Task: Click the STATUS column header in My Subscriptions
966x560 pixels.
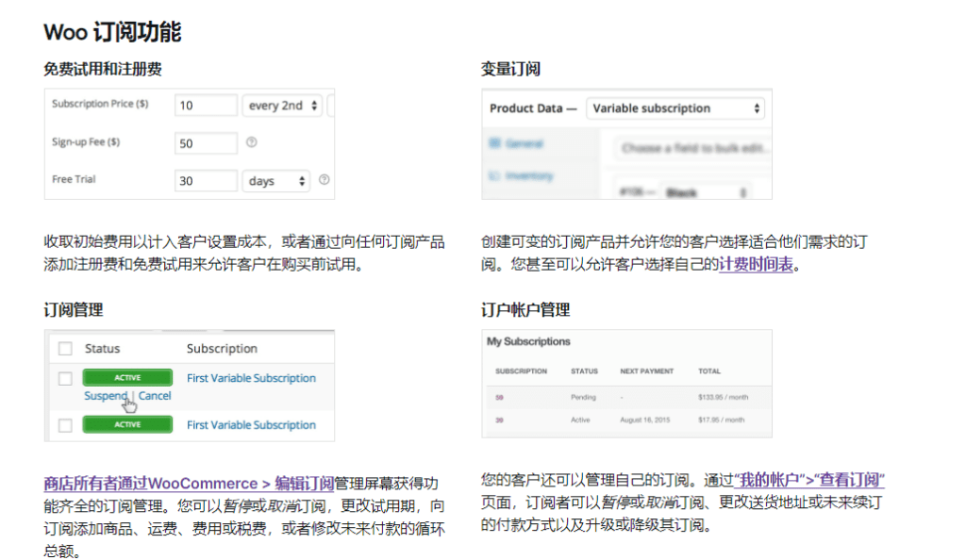Action: 584,371
